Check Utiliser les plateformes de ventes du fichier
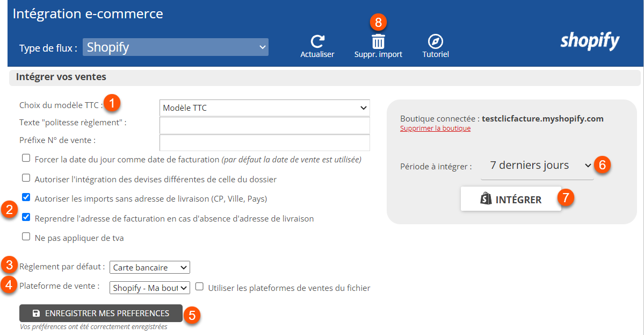The width and height of the screenshot is (644, 335). point(199,287)
